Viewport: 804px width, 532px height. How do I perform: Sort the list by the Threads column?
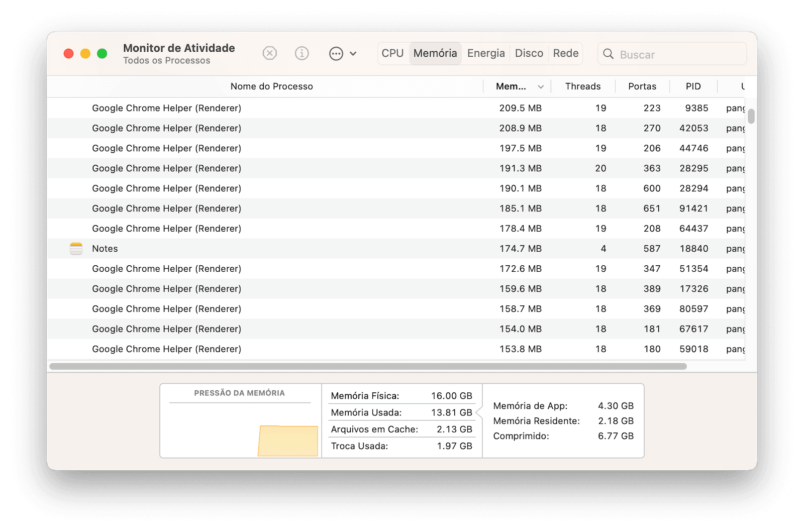click(x=583, y=86)
